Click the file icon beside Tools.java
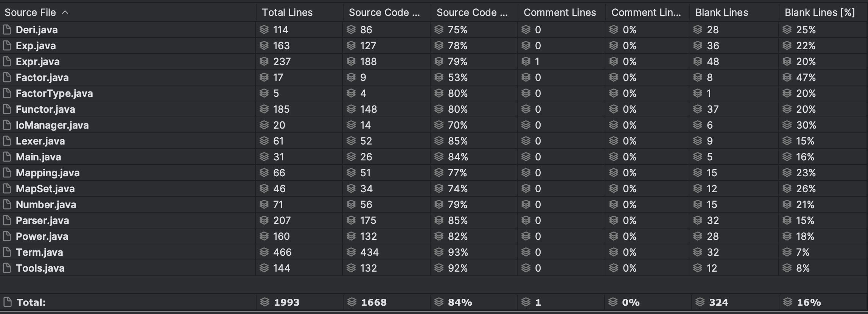The width and height of the screenshot is (868, 314). point(7,268)
